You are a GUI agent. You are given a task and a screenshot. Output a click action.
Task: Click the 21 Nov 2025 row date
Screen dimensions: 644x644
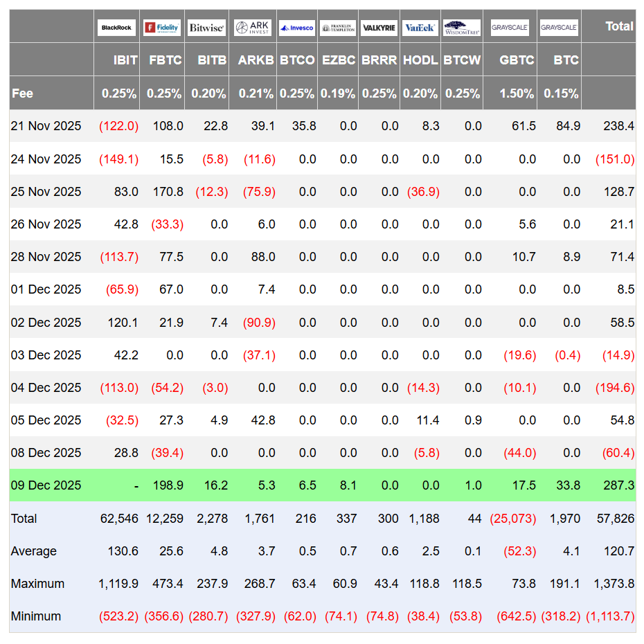(46, 126)
